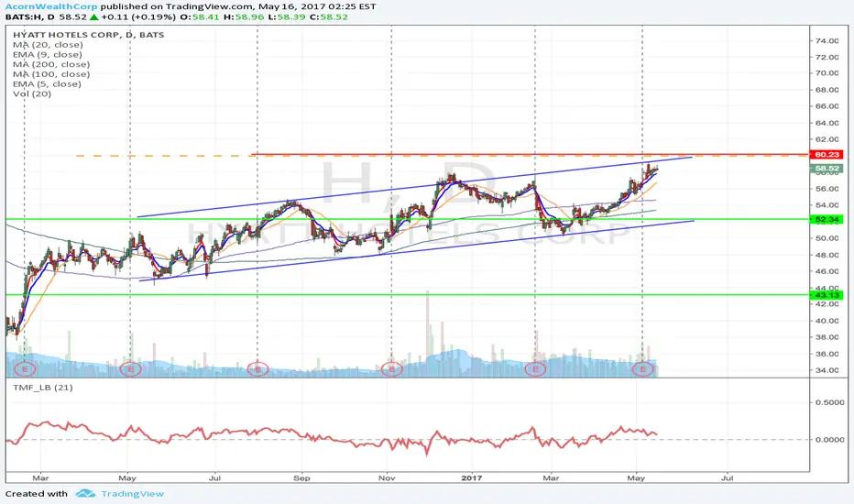This screenshot has width=854, height=504.
Task: Click the Sep label on the time axis
Action: pos(301,477)
